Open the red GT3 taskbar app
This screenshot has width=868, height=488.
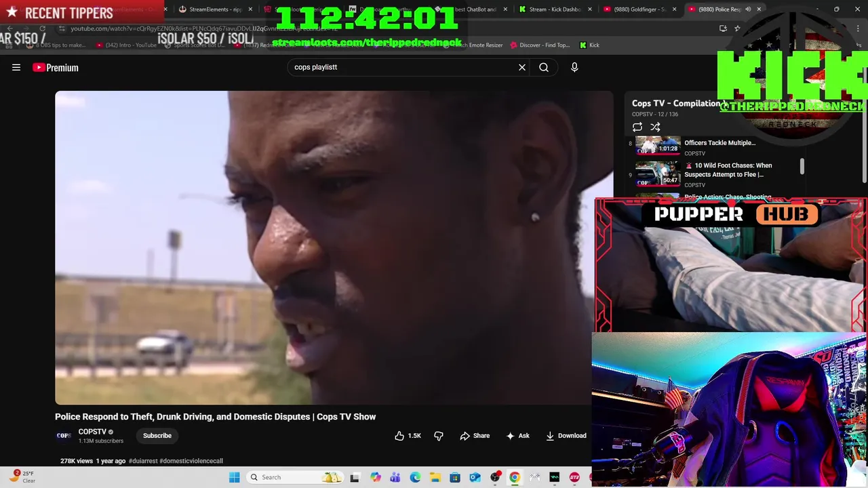(575, 477)
